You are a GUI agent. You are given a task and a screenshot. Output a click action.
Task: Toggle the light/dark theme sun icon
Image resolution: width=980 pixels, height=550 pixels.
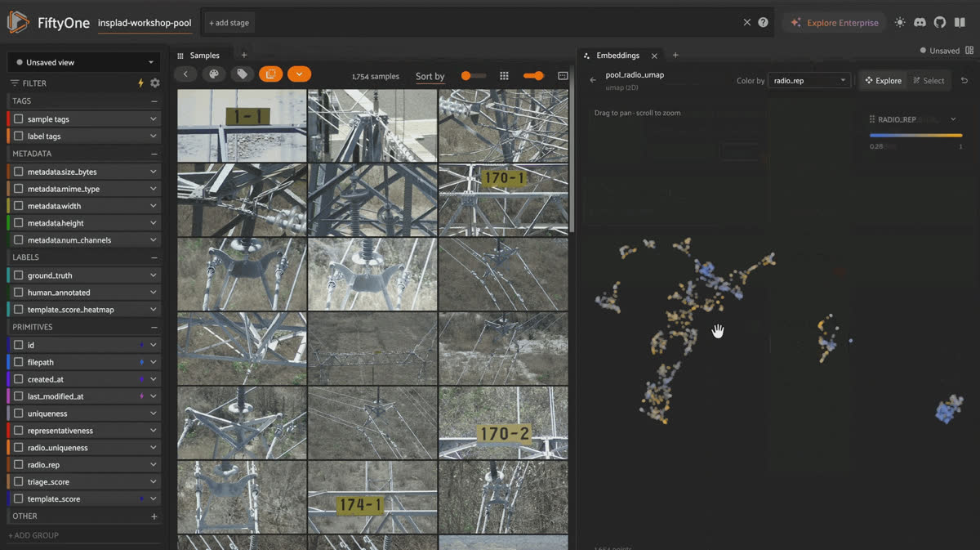tap(900, 23)
